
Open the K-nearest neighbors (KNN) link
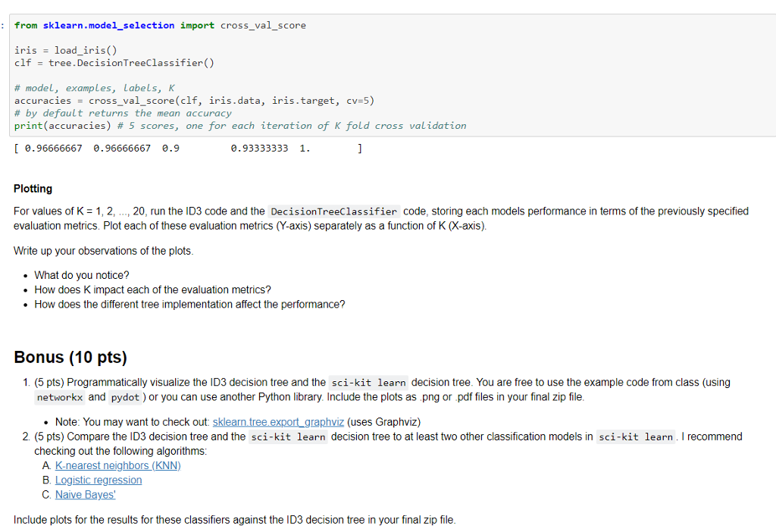pyautogui.click(x=117, y=465)
